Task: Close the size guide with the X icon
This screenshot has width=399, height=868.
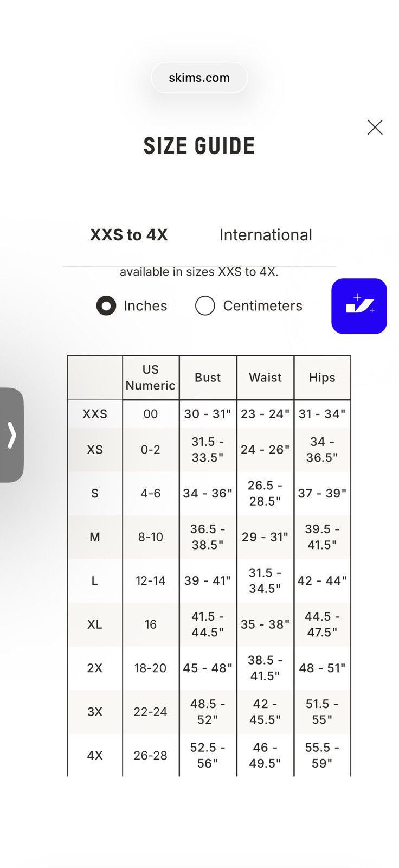Action: coord(375,127)
